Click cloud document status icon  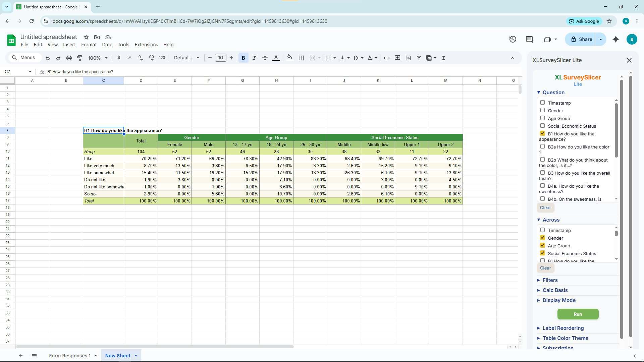pos(108,37)
